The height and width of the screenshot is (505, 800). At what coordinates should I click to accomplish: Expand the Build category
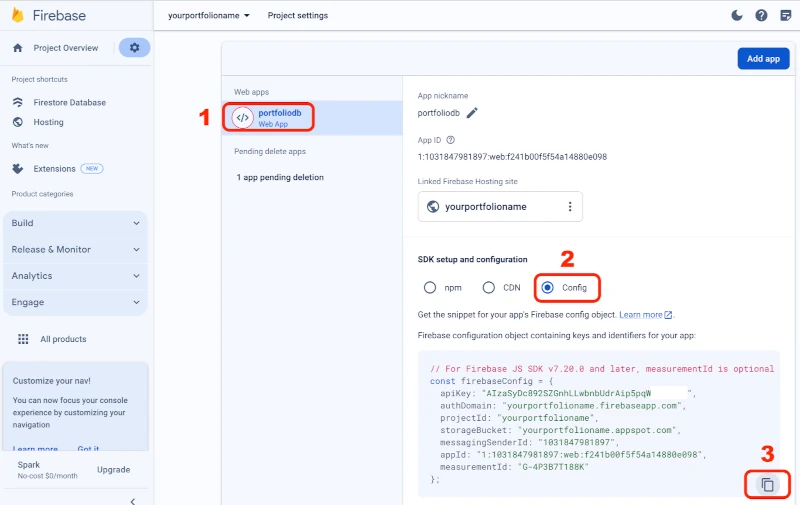point(76,223)
